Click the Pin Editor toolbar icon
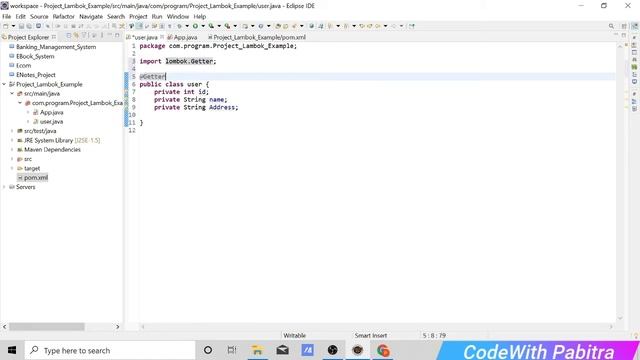The height and width of the screenshot is (360, 640). click(x=412, y=26)
